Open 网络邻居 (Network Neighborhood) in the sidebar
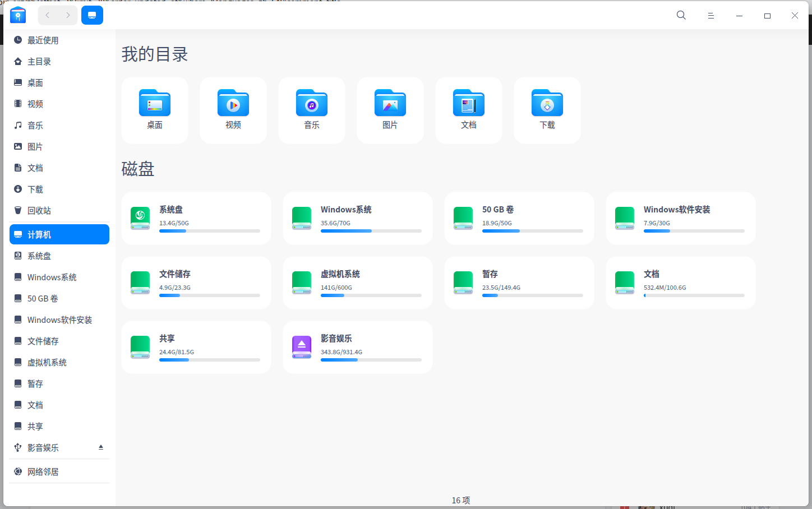The height and width of the screenshot is (509, 812). [x=43, y=471]
